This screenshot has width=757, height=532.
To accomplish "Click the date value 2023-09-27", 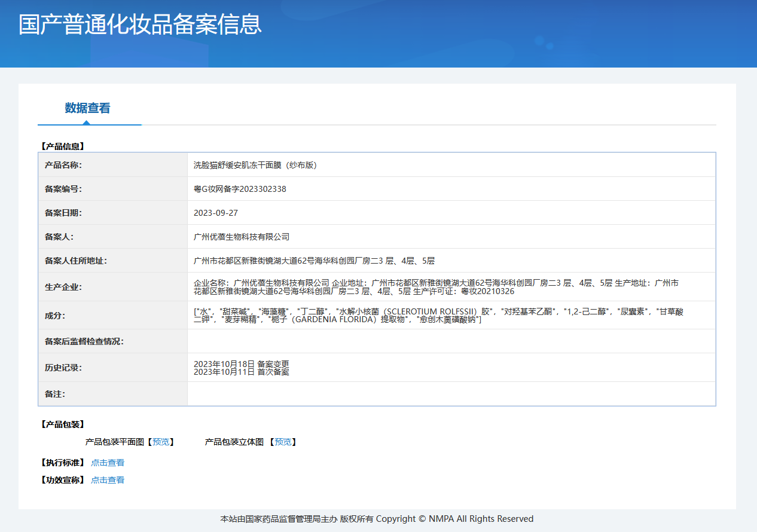I will tap(216, 213).
